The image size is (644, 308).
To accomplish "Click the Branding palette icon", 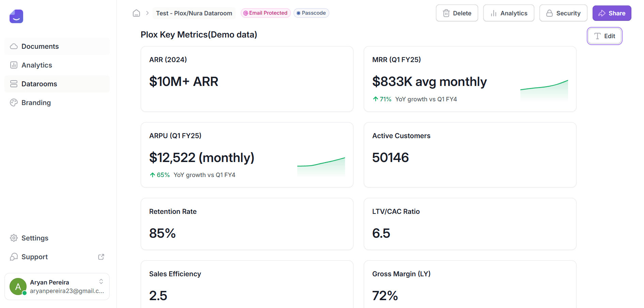I will click(14, 103).
